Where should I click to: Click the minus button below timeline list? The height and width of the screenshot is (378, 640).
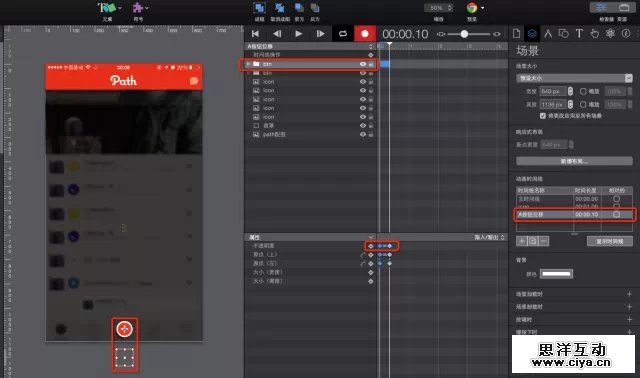point(543,241)
